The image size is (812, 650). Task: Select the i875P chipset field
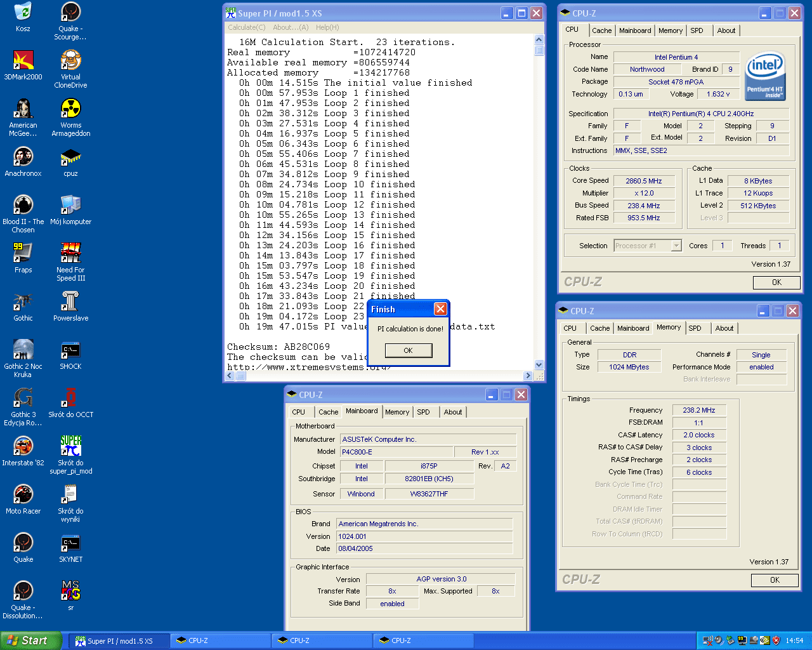tap(429, 466)
